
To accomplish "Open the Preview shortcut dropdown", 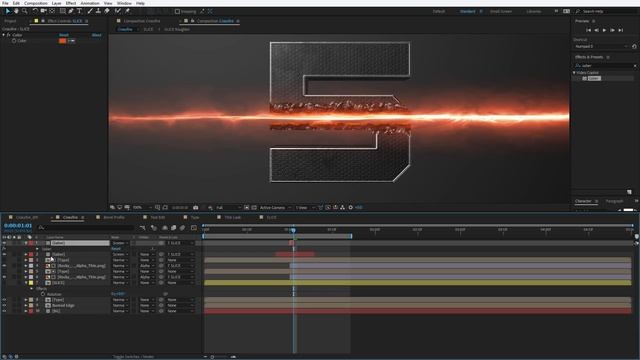I will pyautogui.click(x=601, y=47).
